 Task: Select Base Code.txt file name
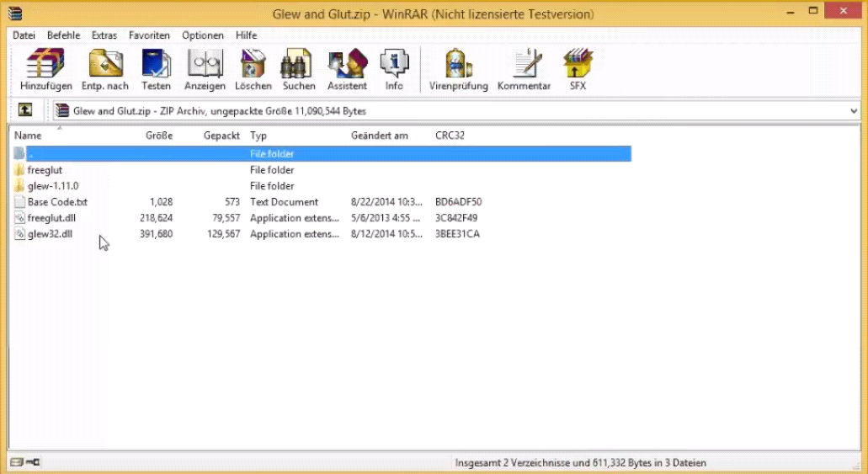click(57, 202)
